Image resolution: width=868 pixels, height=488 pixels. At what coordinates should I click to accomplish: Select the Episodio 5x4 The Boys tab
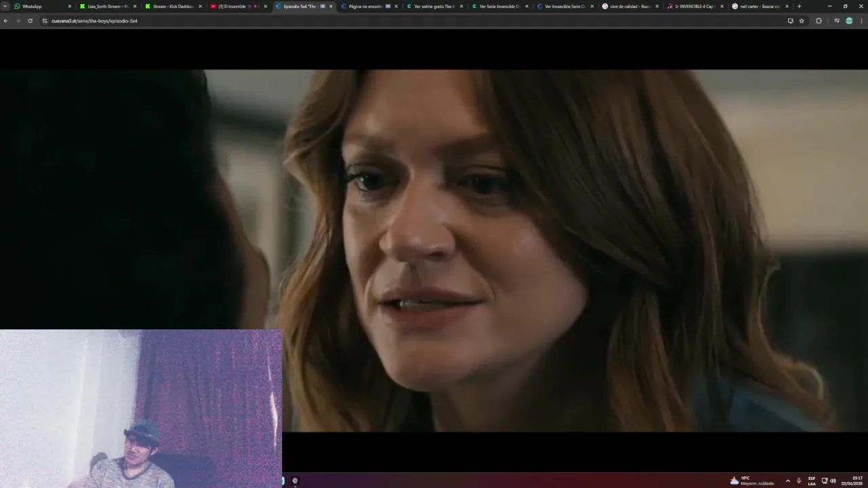(x=302, y=6)
